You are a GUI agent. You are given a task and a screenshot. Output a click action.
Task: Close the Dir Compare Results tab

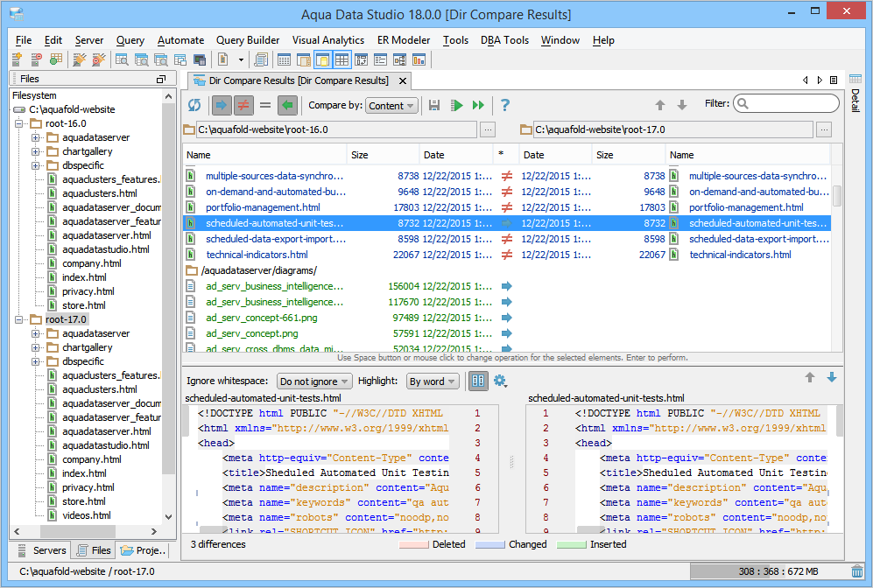403,81
